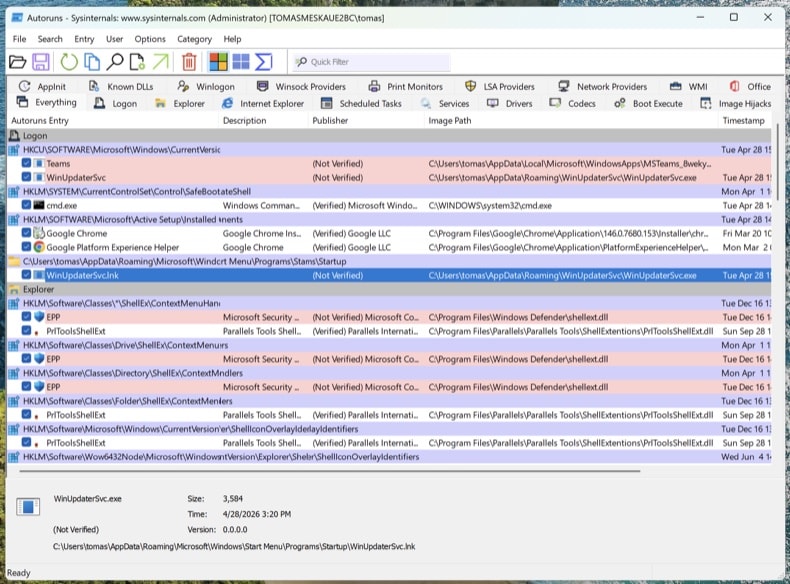Click the horizontal scrollbar below the list

coord(330,471)
